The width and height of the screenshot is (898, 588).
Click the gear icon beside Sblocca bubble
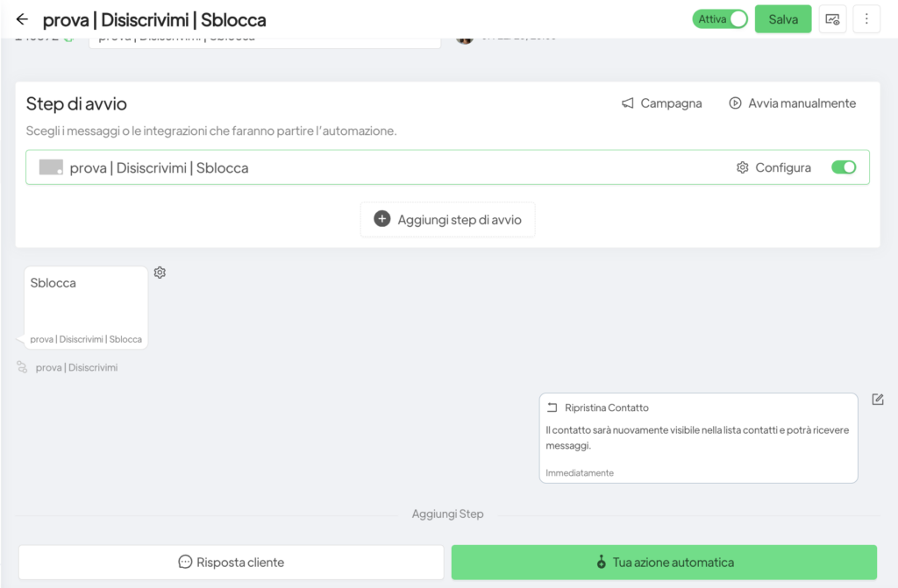coord(160,273)
